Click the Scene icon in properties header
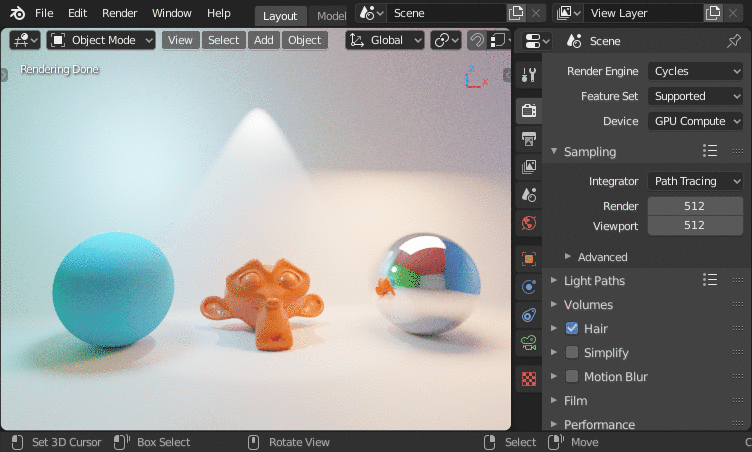 [x=574, y=41]
